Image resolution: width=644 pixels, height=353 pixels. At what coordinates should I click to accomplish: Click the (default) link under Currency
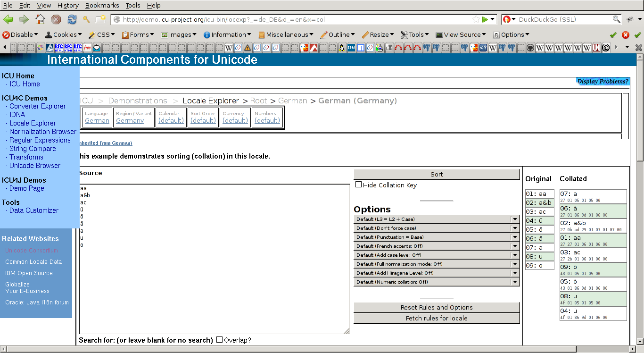[235, 120]
